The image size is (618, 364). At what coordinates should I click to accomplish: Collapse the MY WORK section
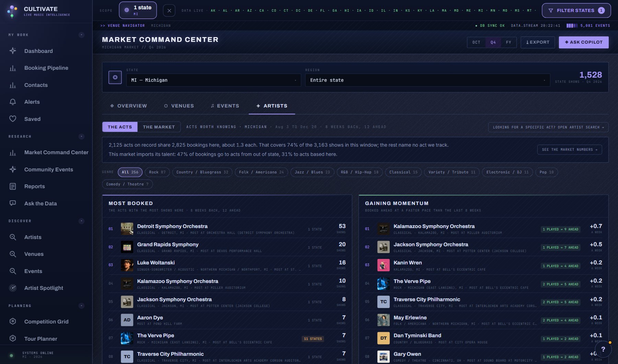pyautogui.click(x=81, y=35)
